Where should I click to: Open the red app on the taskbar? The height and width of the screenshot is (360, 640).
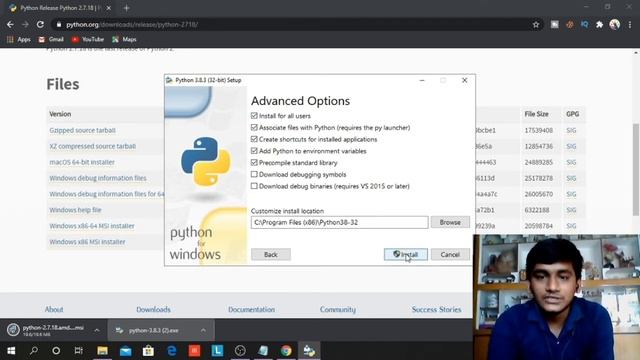tap(194, 351)
